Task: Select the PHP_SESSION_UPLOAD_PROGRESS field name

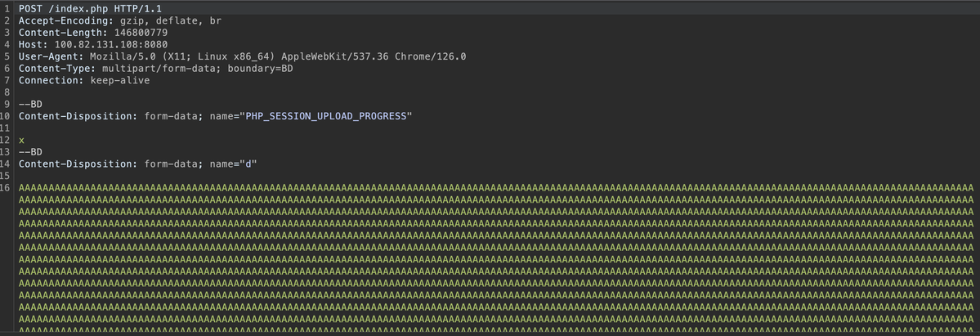Action: pos(325,116)
